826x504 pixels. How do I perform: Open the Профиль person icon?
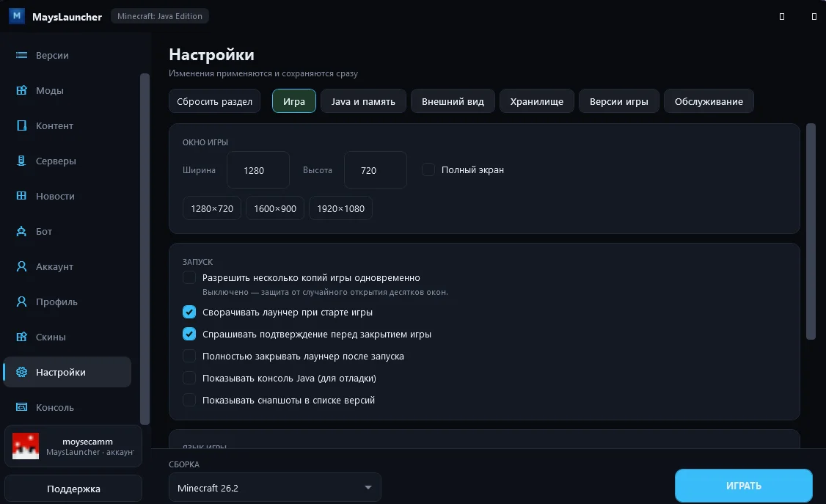[21, 302]
